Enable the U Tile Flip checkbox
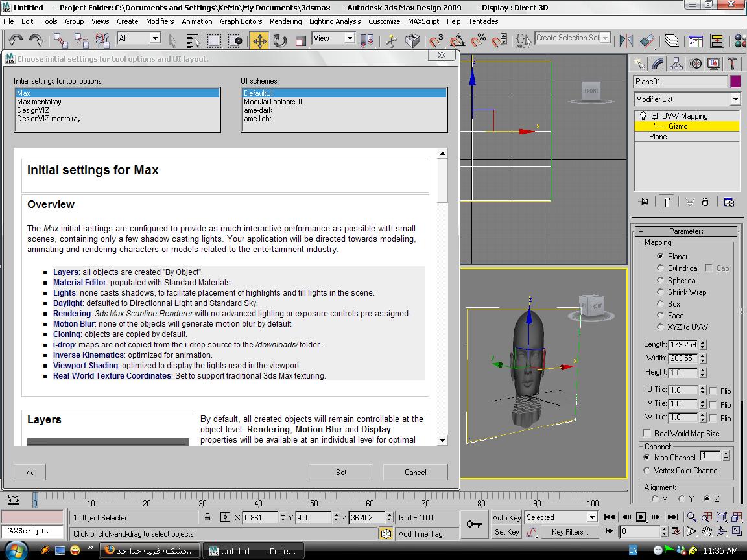Image resolution: width=747 pixels, height=560 pixels. [713, 391]
